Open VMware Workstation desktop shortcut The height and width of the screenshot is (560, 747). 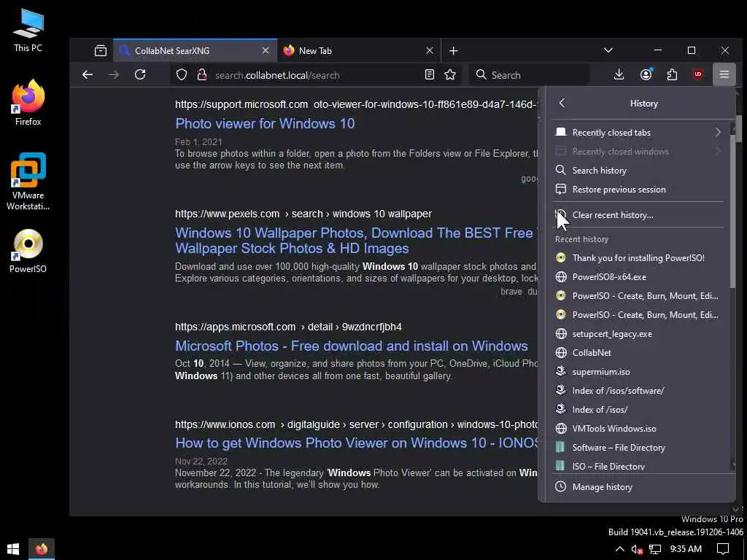point(28,182)
